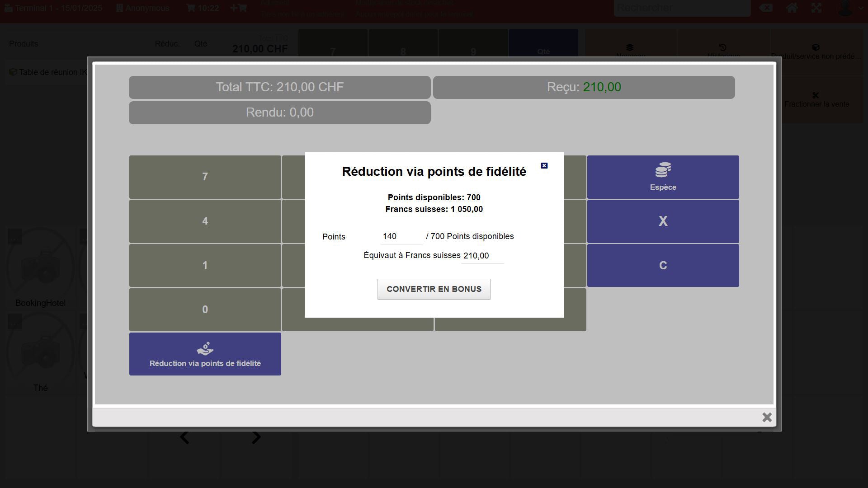
Task: Close the loyalty points reduction popup
Action: 544,166
